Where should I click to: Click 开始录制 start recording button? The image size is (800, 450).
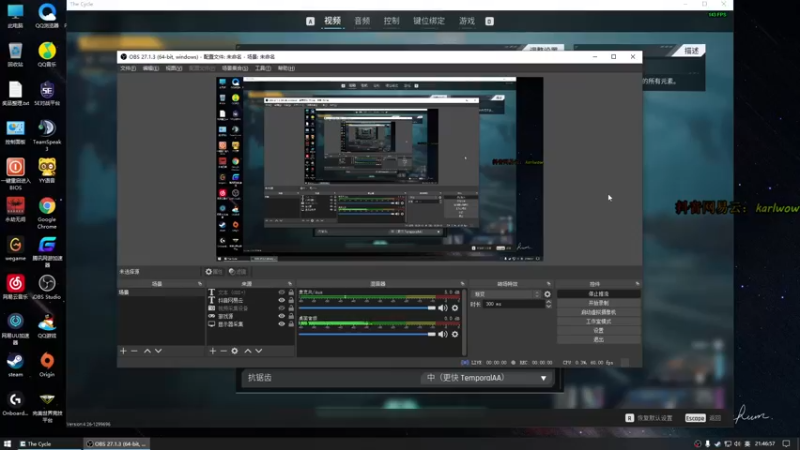(x=598, y=303)
